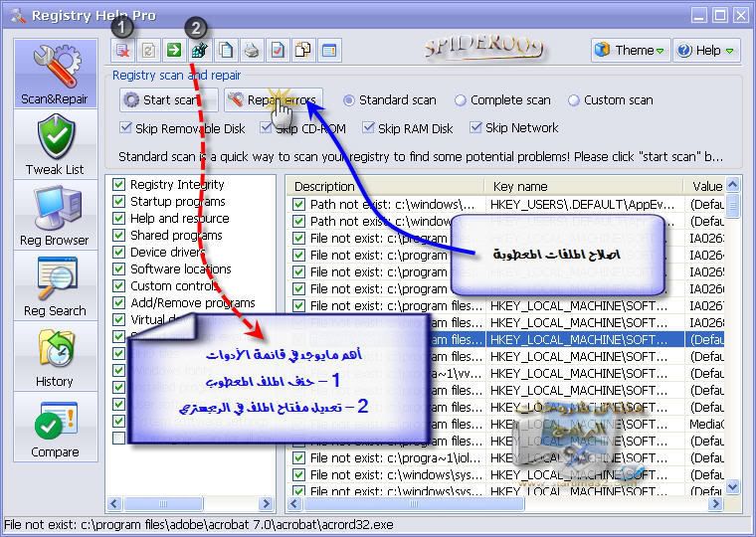Sort by the Key name column header
756x537 pixels.
pyautogui.click(x=584, y=186)
